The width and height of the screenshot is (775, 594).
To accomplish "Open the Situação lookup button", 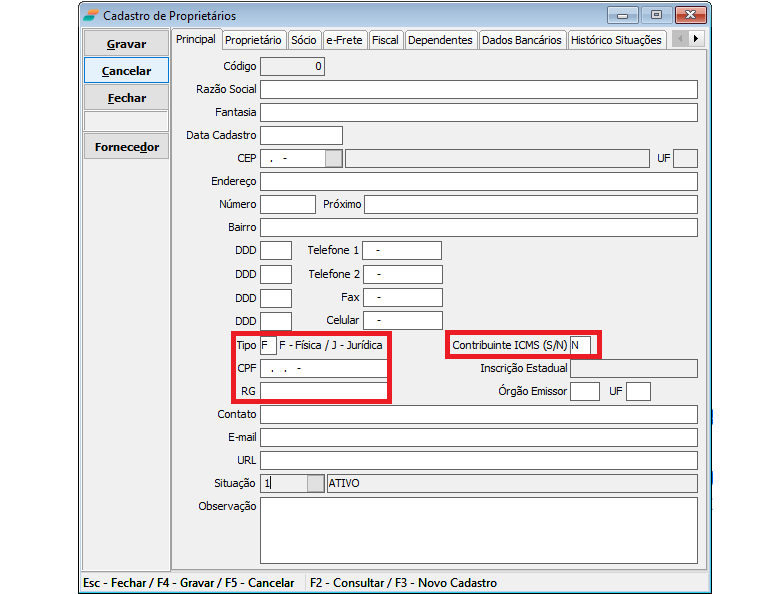I will click(x=316, y=483).
